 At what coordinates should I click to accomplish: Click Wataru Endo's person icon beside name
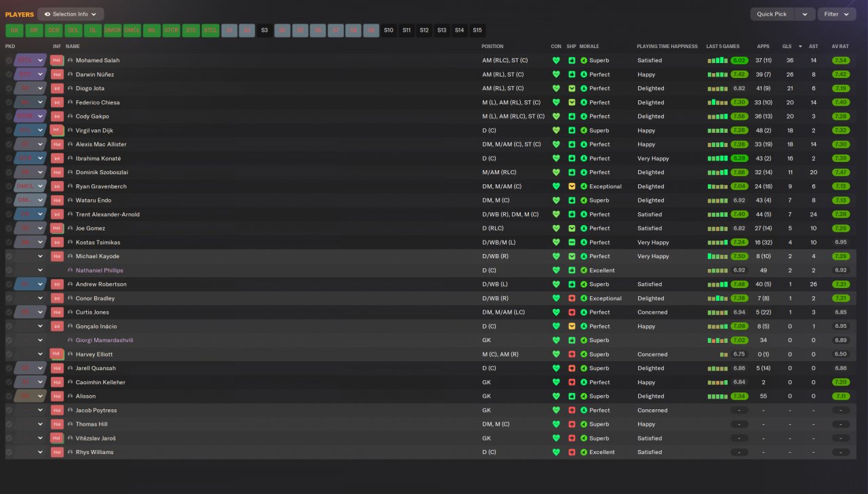70,201
